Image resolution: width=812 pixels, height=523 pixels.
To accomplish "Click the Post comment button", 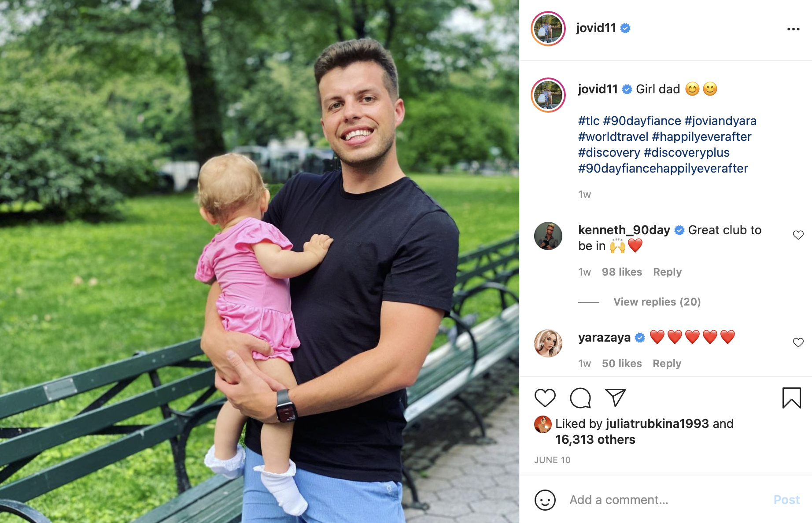I will tap(786, 500).
